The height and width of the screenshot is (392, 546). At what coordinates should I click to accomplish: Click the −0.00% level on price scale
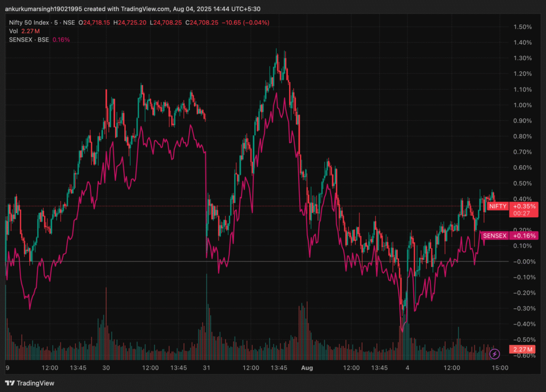522,262
